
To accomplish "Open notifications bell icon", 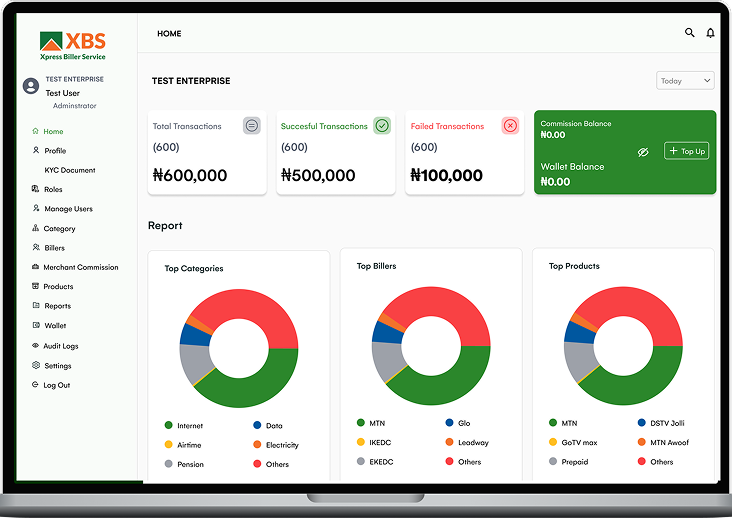I will click(x=710, y=33).
